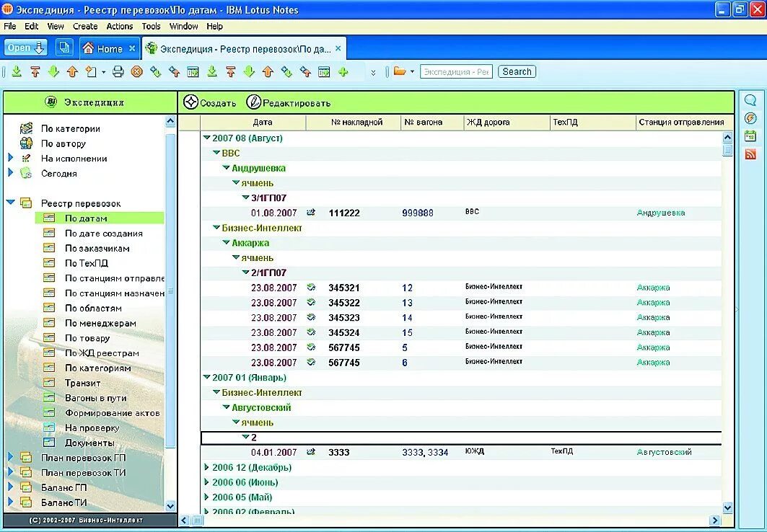Select the По заказчикам view
Screen dimensions: 767x532
97,248
